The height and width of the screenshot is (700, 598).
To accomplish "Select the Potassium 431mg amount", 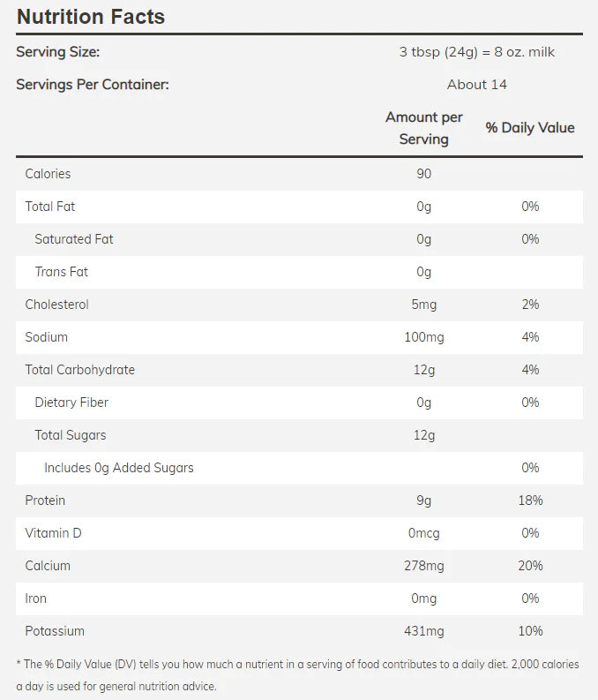I will [x=424, y=631].
